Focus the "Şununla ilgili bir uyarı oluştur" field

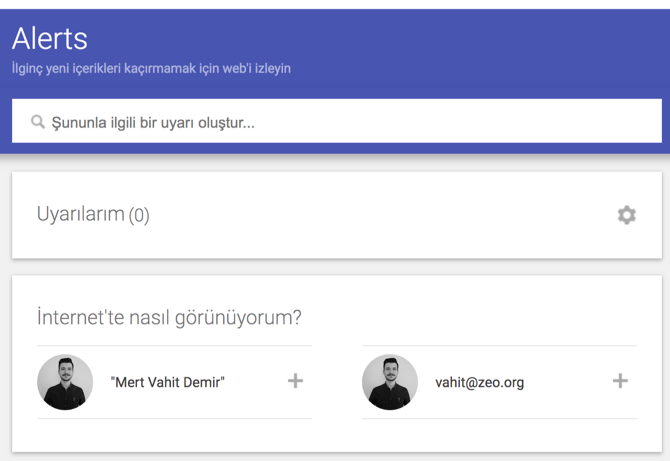point(337,121)
